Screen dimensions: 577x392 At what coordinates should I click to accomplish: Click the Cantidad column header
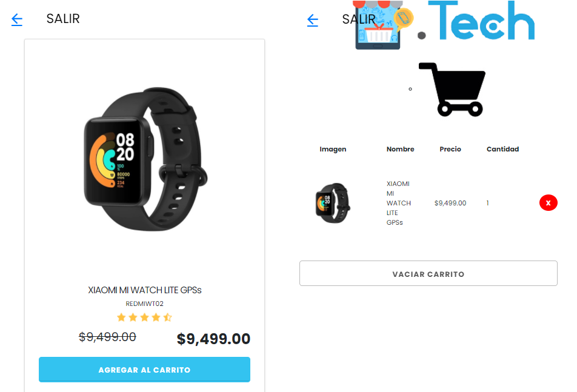pos(502,149)
